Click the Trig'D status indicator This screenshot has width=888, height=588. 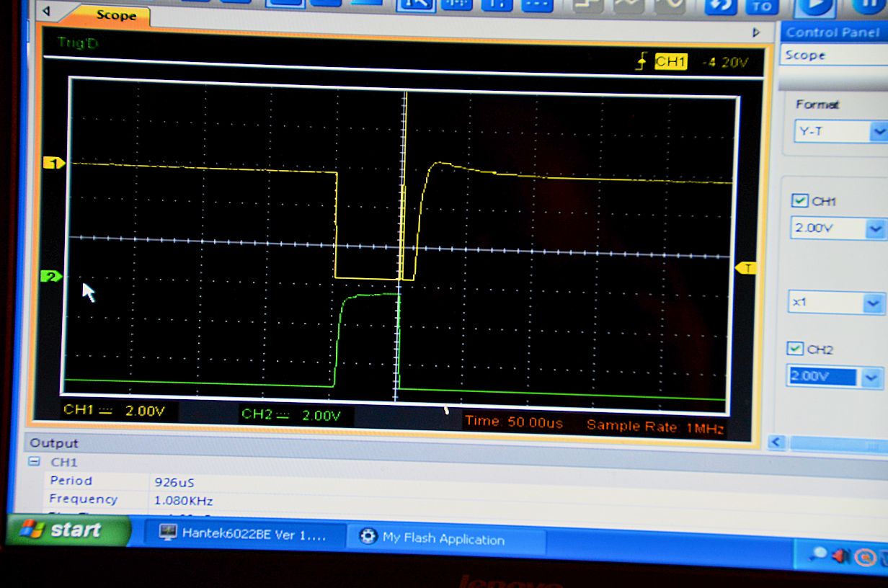tap(79, 43)
